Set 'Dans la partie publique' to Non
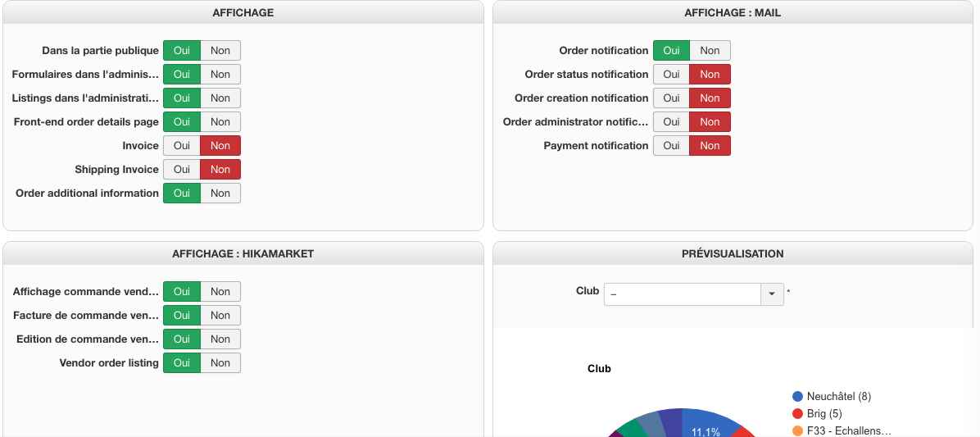980x437 pixels. [220, 51]
